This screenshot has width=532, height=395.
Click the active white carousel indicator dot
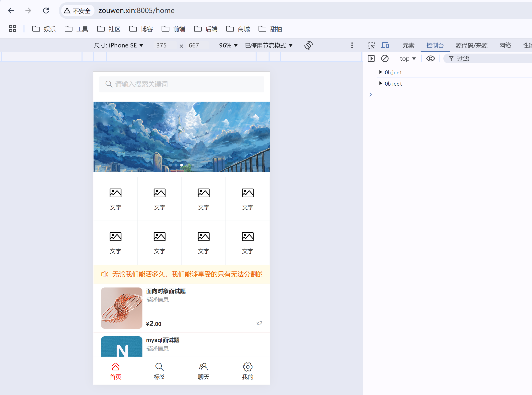tap(182, 165)
